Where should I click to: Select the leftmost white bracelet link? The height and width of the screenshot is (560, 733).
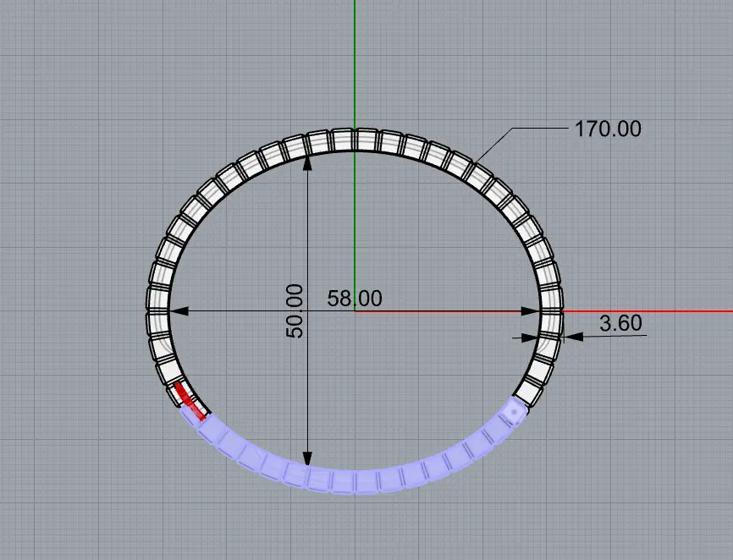[158, 302]
